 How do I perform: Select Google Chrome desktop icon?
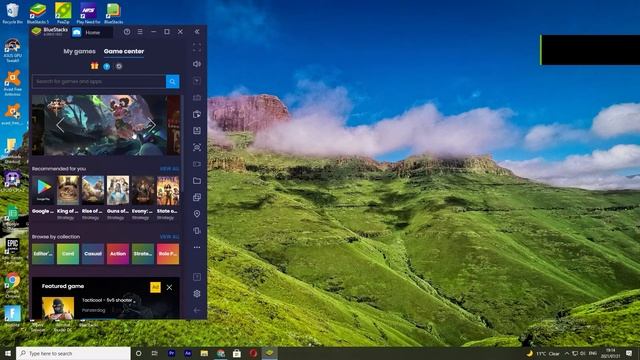12,285
